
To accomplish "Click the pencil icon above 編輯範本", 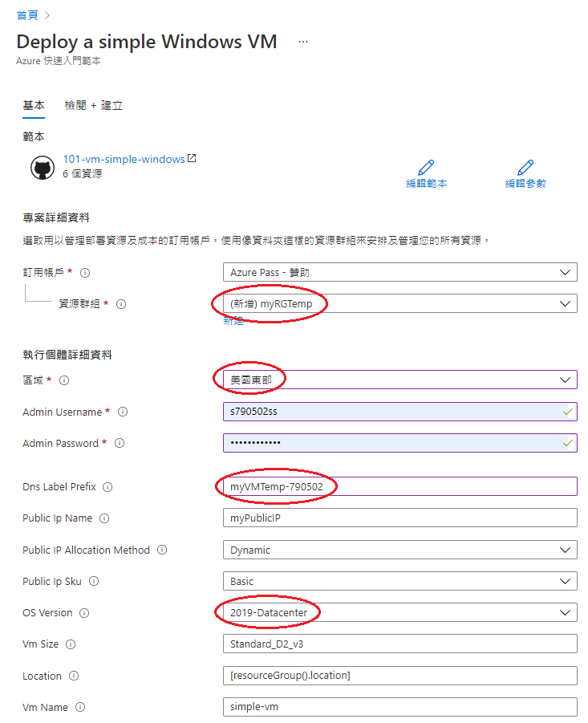I will tap(426, 168).
